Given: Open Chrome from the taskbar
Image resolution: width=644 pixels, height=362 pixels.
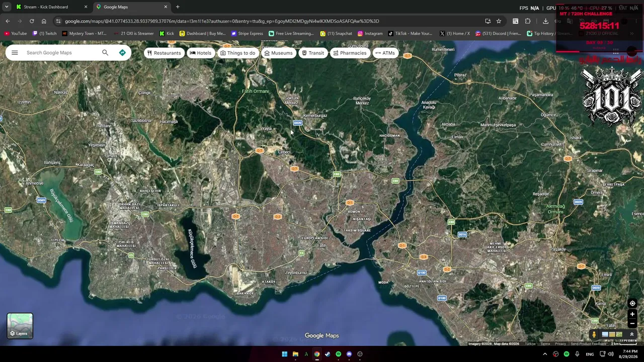Looking at the screenshot, I should (317, 354).
